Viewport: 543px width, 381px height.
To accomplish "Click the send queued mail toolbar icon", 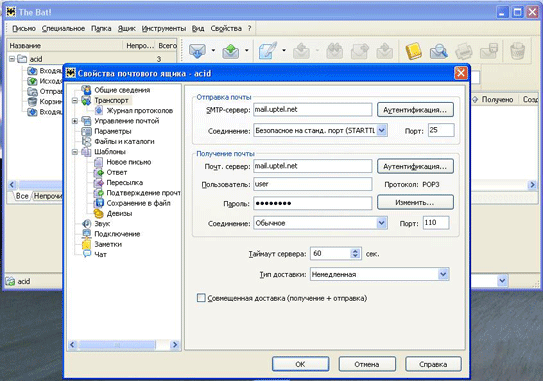I will (231, 51).
